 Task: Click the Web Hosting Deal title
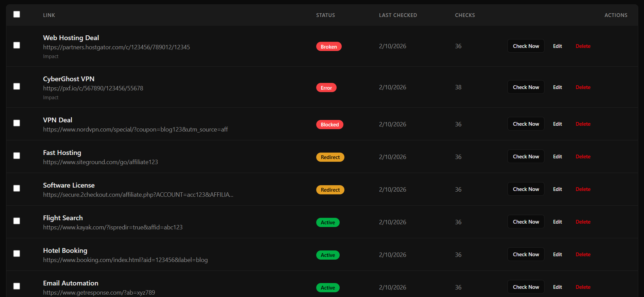[x=71, y=38]
